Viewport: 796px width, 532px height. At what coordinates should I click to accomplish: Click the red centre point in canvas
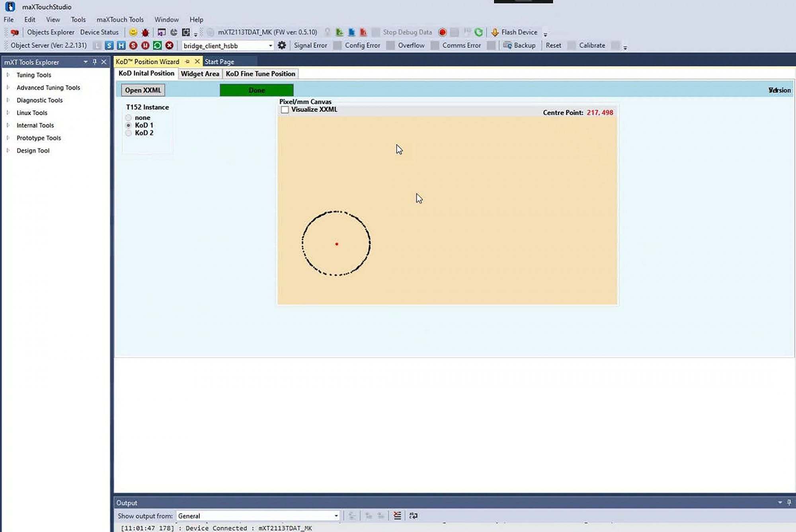point(337,244)
